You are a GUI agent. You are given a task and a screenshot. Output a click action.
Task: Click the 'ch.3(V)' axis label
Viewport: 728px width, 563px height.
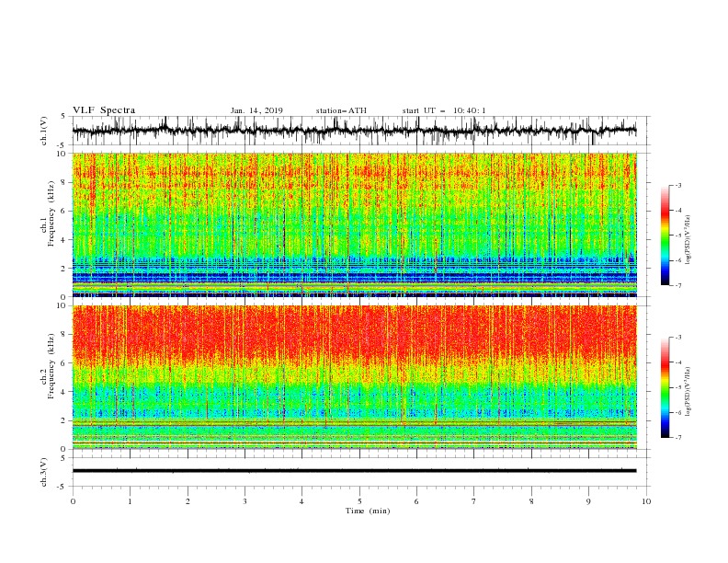44,473
